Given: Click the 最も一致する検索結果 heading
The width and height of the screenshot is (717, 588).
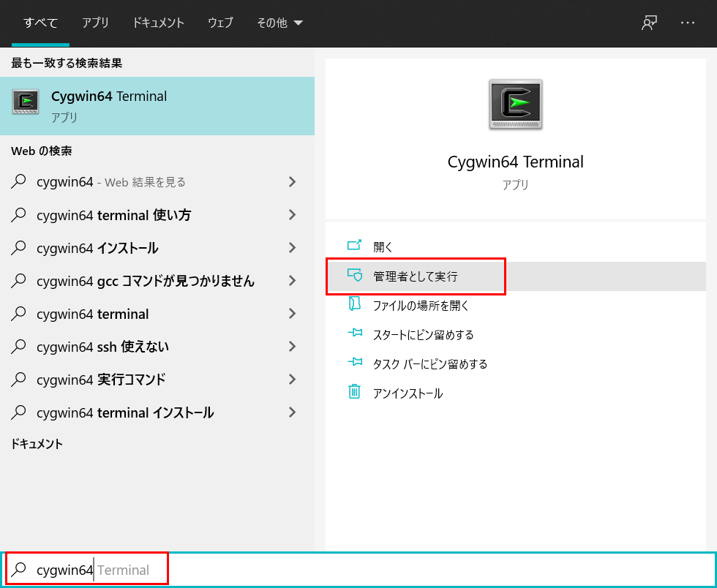Looking at the screenshot, I should pos(67,63).
